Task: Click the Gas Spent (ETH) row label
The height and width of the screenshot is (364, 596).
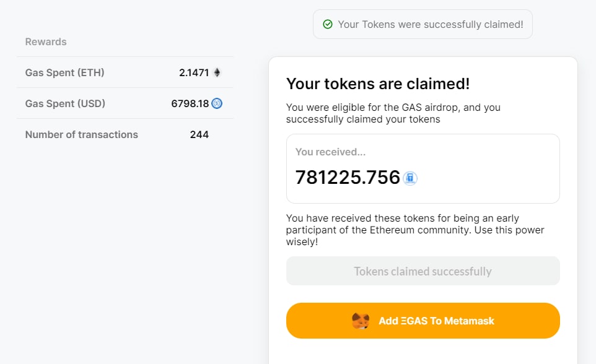Action: [64, 72]
